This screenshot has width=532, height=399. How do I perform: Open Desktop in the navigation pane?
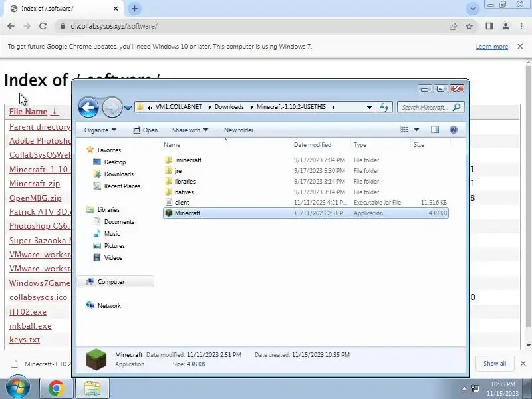tap(110, 162)
